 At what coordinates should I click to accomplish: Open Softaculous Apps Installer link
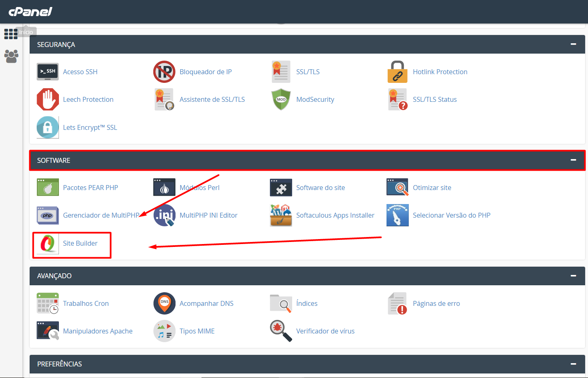click(335, 215)
